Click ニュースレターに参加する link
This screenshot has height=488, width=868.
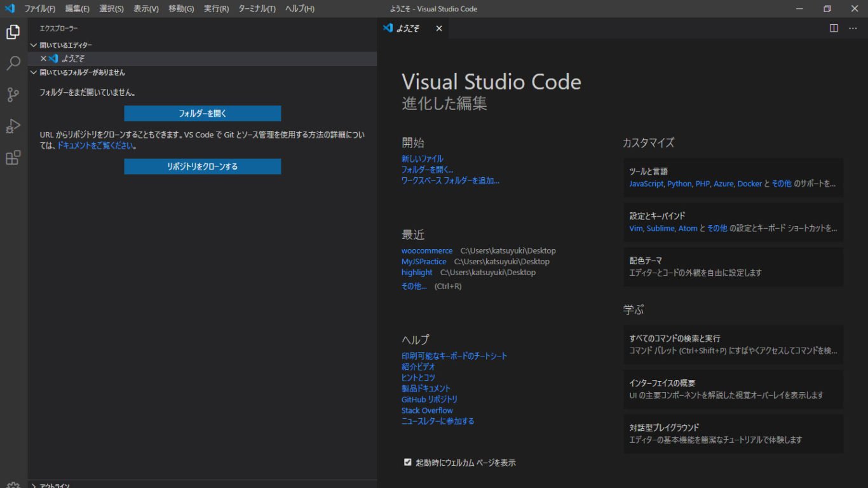point(438,421)
